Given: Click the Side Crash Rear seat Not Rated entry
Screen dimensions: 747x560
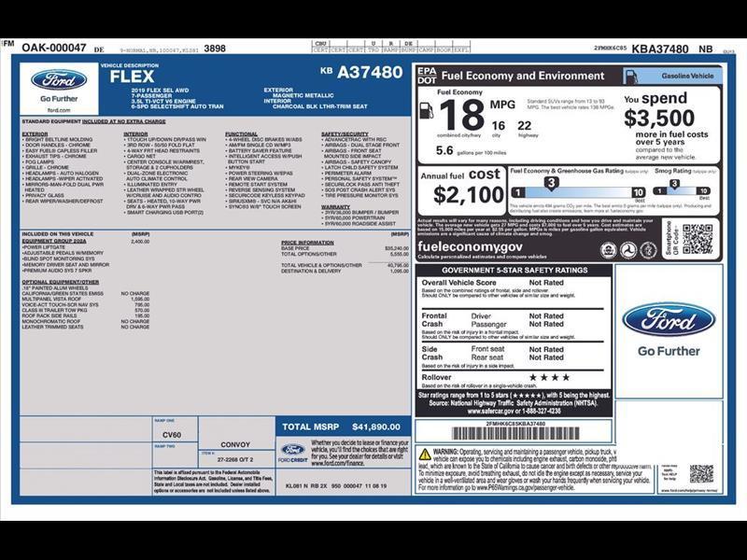Looking at the screenshot, I should [517, 357].
